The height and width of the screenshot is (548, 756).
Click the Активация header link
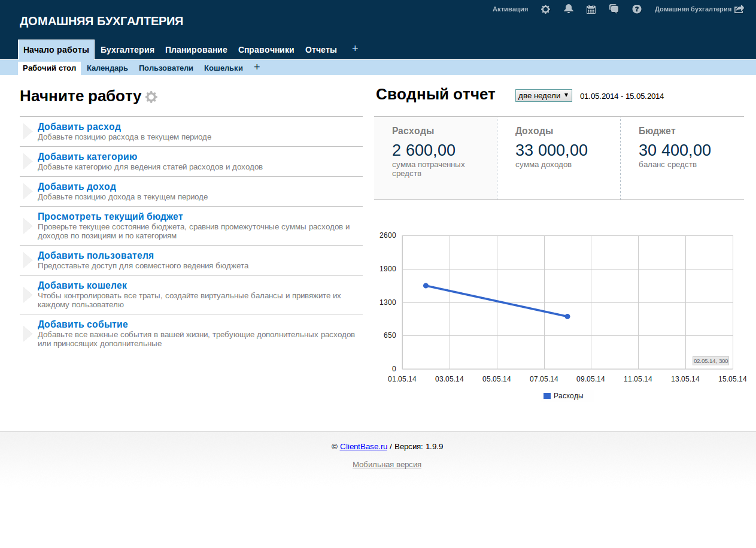click(510, 10)
